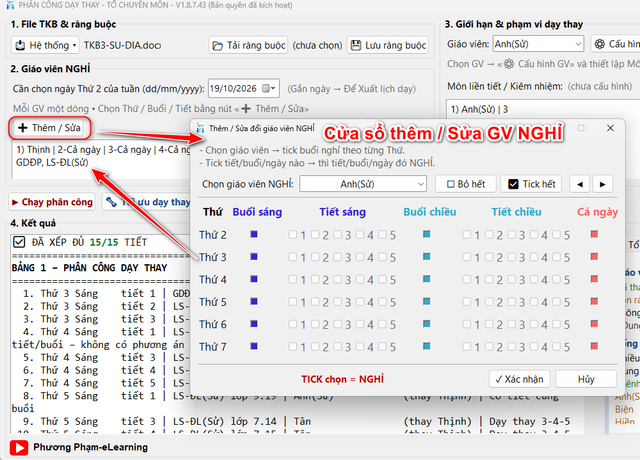This screenshot has height=460, width=640.
Task: Close the Thêm / Sửa đổi giáo viên NGHỈ dialog
Action: click(x=610, y=128)
